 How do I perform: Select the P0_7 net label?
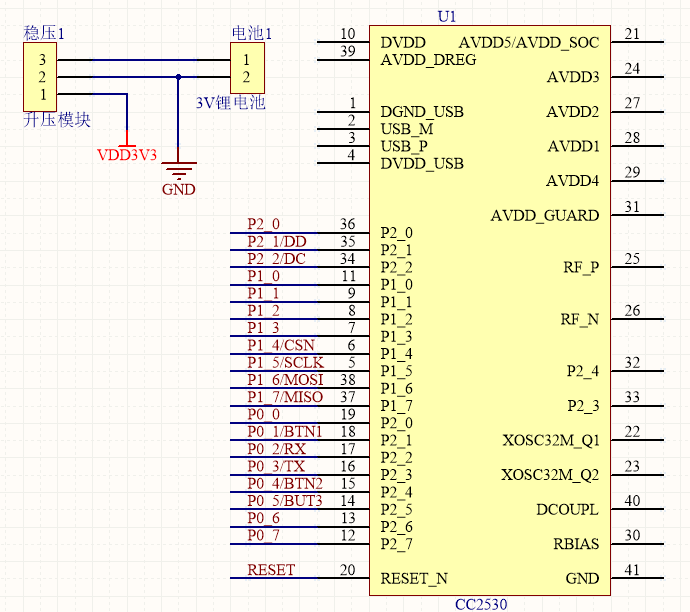coord(263,535)
